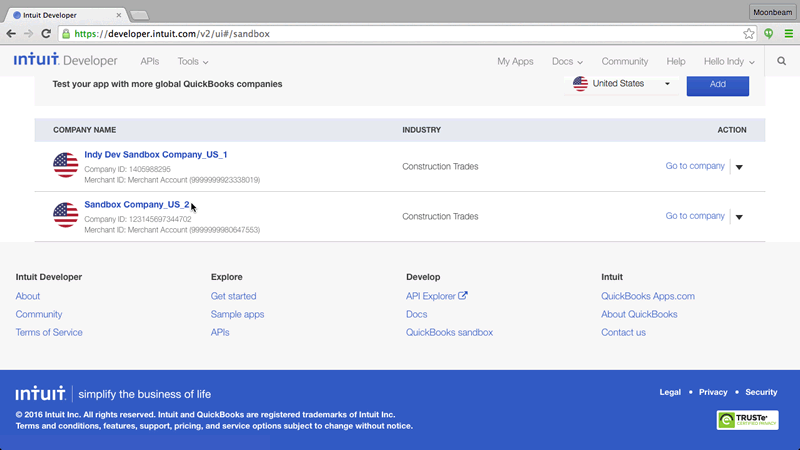Open API Explorer external link

tap(437, 296)
